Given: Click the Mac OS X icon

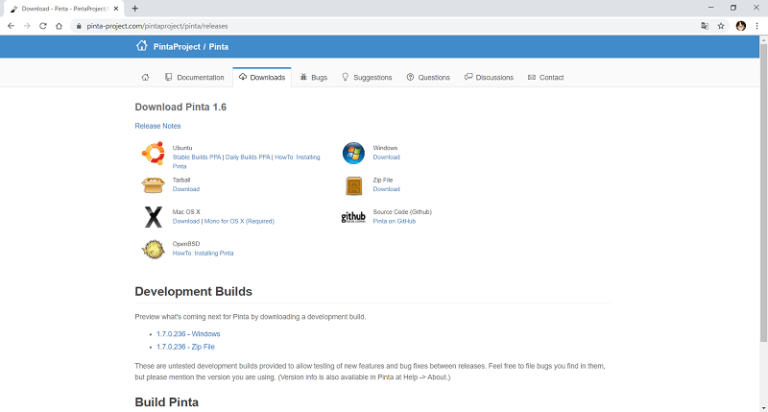Looking at the screenshot, I should (x=153, y=217).
